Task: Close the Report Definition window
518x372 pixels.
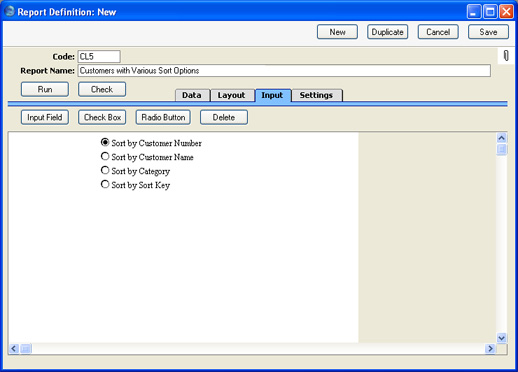Action: [x=507, y=12]
